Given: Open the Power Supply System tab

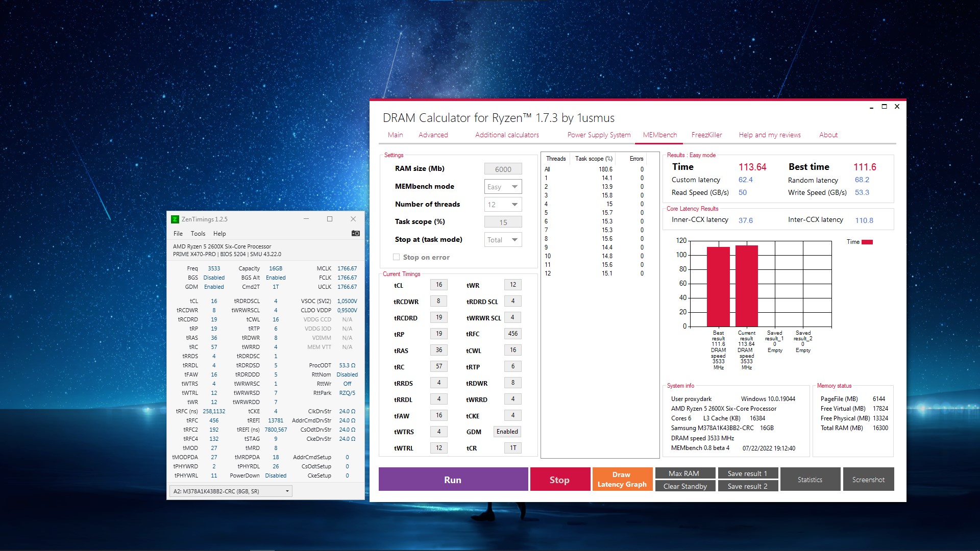Looking at the screenshot, I should [599, 135].
